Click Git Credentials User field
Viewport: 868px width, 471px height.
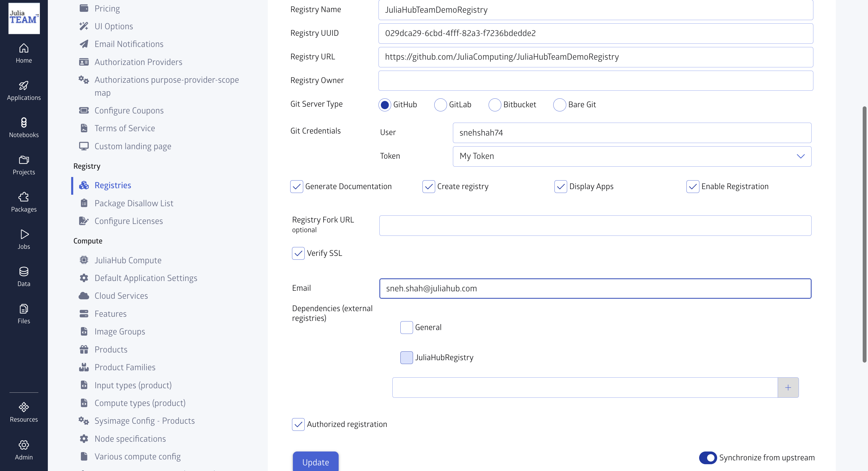point(632,133)
